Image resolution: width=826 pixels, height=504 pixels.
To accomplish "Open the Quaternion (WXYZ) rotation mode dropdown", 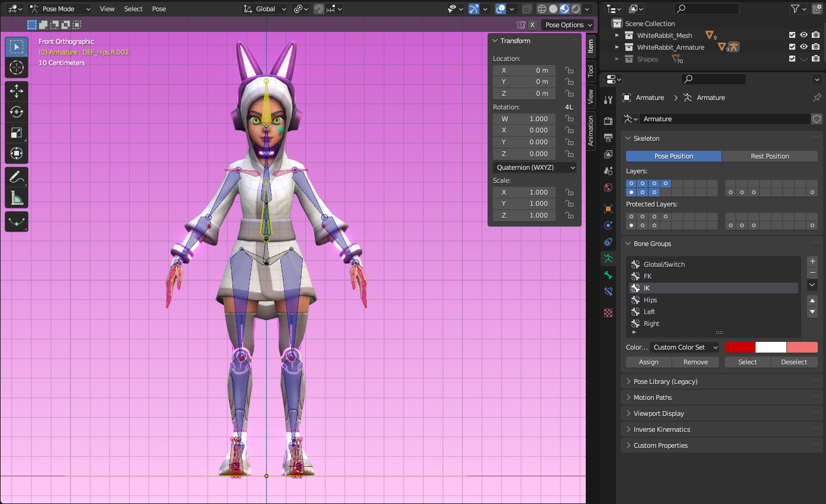I will point(535,167).
